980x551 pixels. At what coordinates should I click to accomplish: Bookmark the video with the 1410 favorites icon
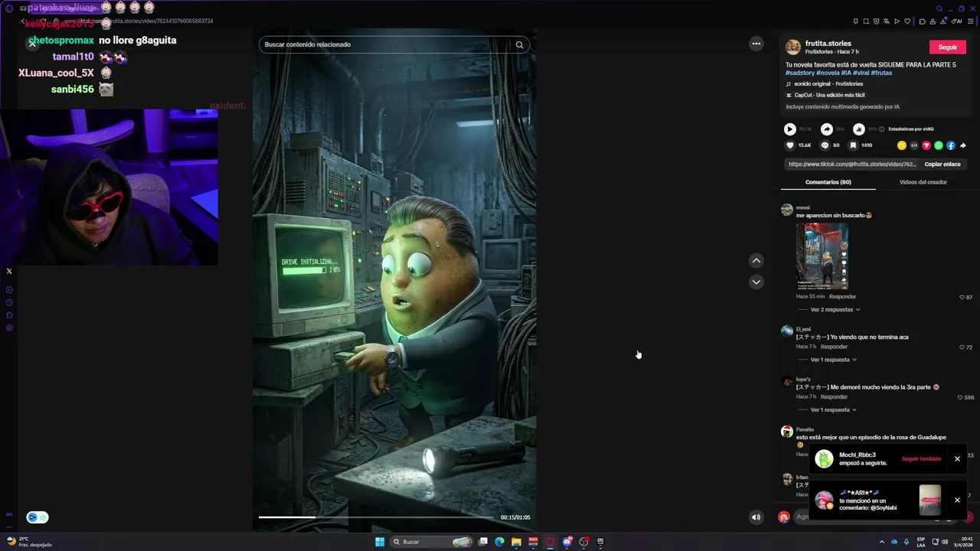click(853, 145)
